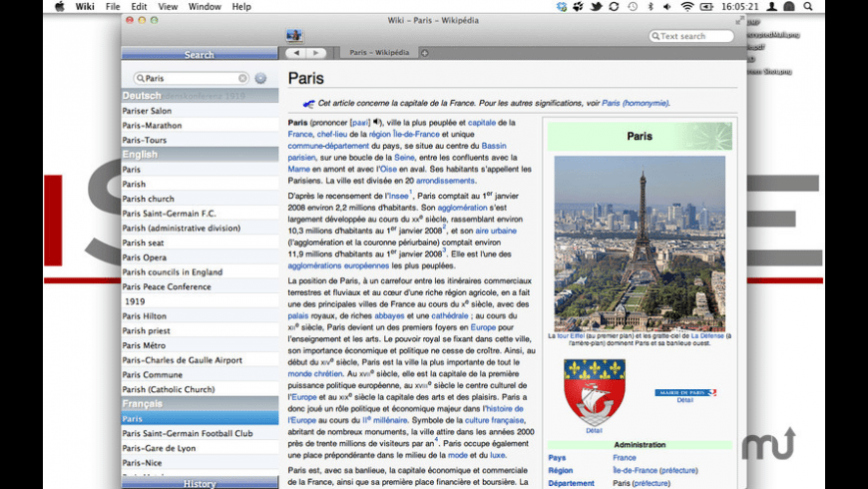Viewport: 868px width, 489px height.
Task: Click the Time Machine clock icon
Action: coord(633,7)
